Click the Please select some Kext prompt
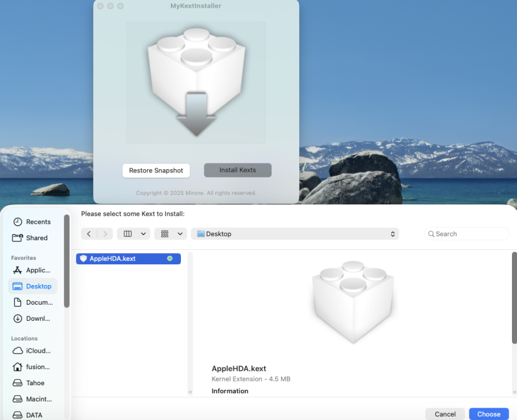This screenshot has height=420, width=517. pyautogui.click(x=133, y=214)
